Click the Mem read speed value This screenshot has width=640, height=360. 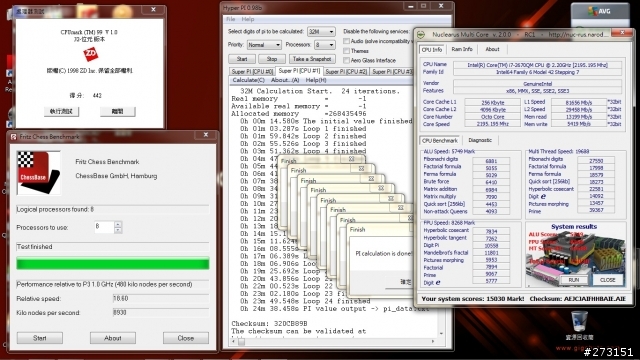(579, 117)
